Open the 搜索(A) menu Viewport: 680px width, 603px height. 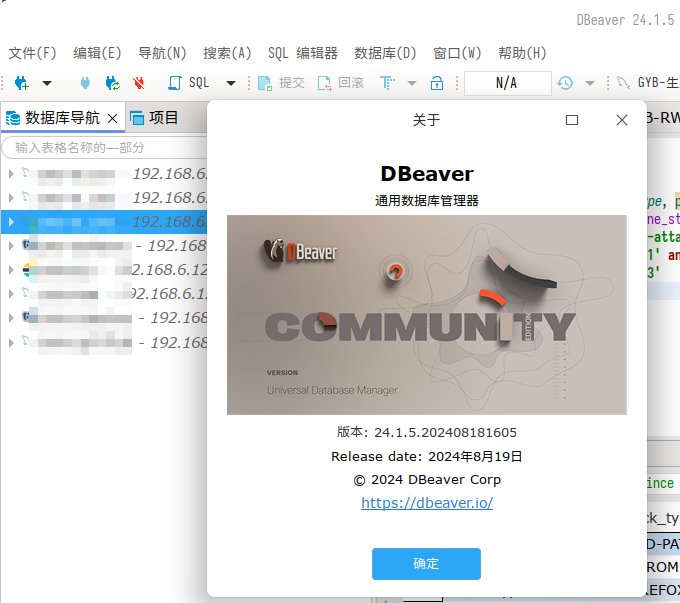(227, 53)
